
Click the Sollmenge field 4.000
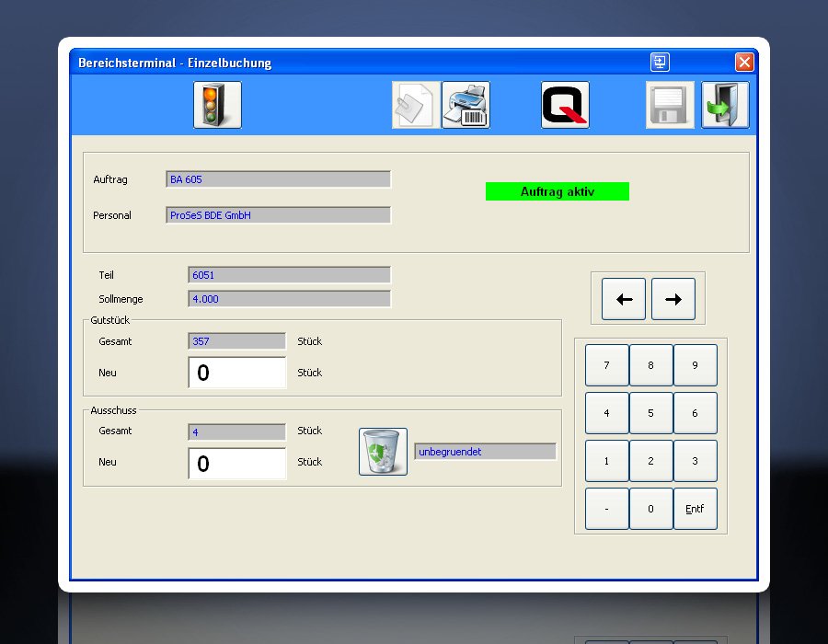click(290, 299)
